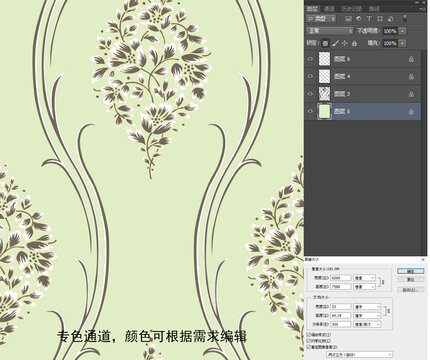The height and width of the screenshot is (360, 430).
Task: Hide layer 0 with eye icon
Action: pos(311,111)
